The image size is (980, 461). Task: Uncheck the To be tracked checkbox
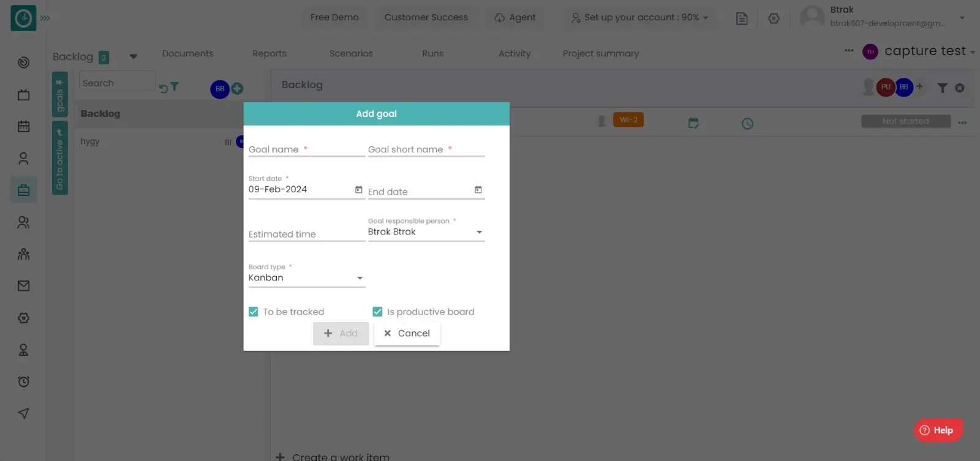pos(254,312)
